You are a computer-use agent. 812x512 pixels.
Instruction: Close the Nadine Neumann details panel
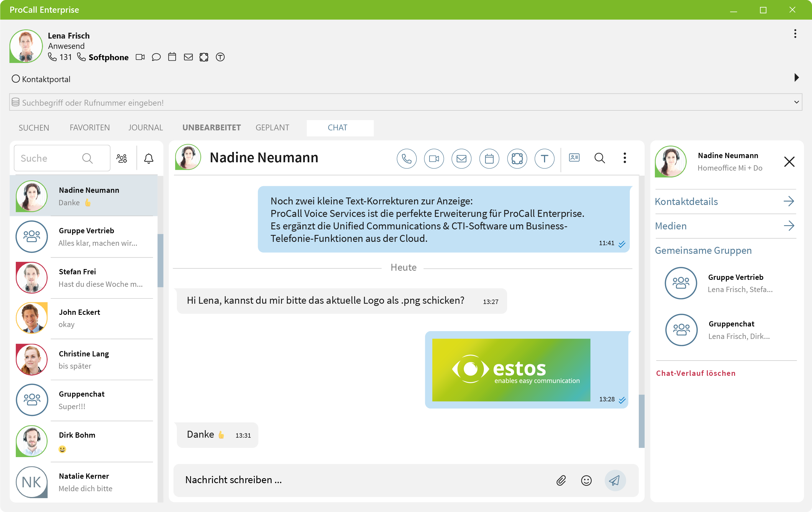click(x=789, y=162)
